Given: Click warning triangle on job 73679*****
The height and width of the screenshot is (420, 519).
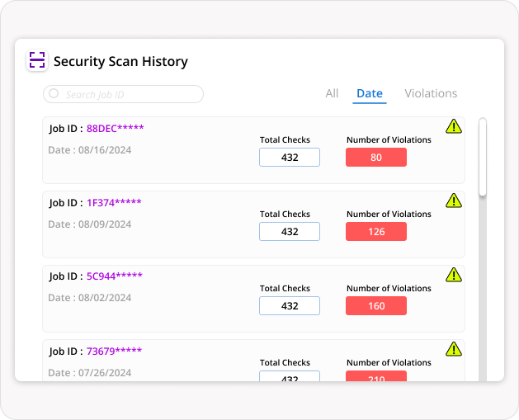Looking at the screenshot, I should click(454, 349).
